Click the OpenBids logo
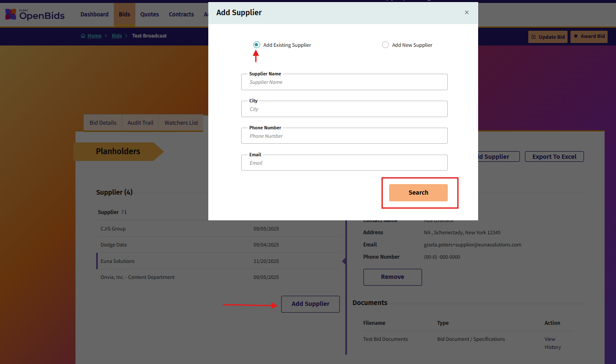The image size is (616, 364). (35, 14)
